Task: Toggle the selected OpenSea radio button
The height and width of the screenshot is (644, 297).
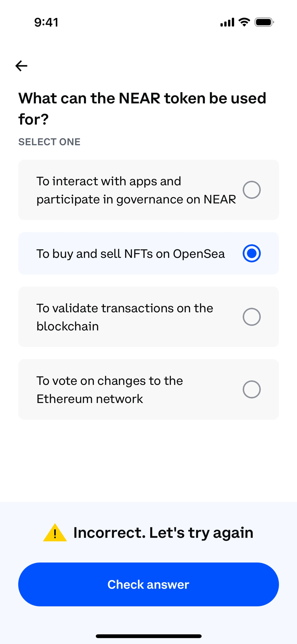Action: (x=252, y=253)
